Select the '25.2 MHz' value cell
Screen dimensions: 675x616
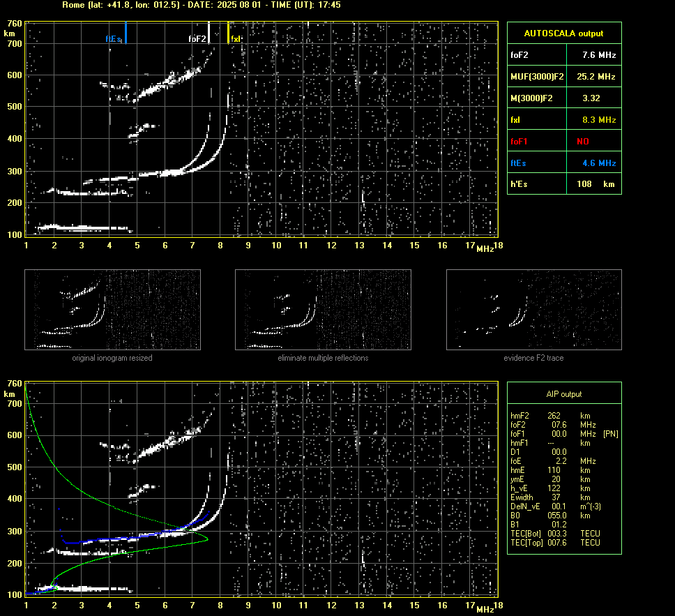pyautogui.click(x=594, y=77)
